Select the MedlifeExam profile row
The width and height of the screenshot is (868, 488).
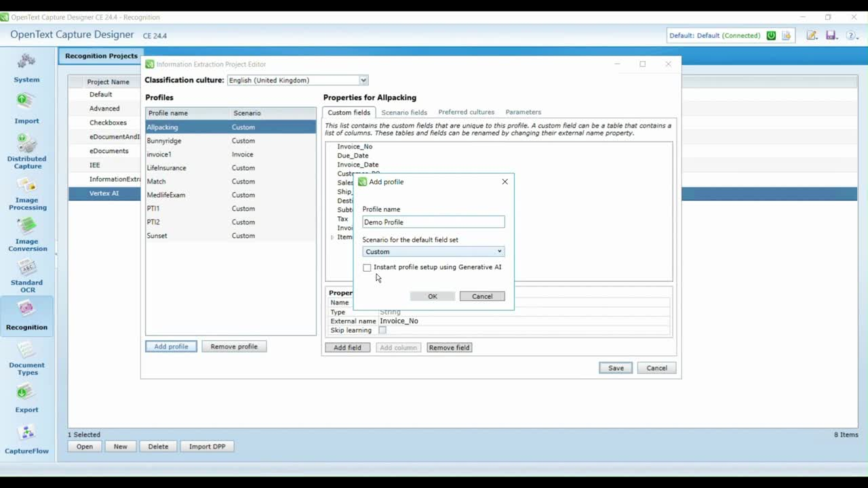point(231,195)
